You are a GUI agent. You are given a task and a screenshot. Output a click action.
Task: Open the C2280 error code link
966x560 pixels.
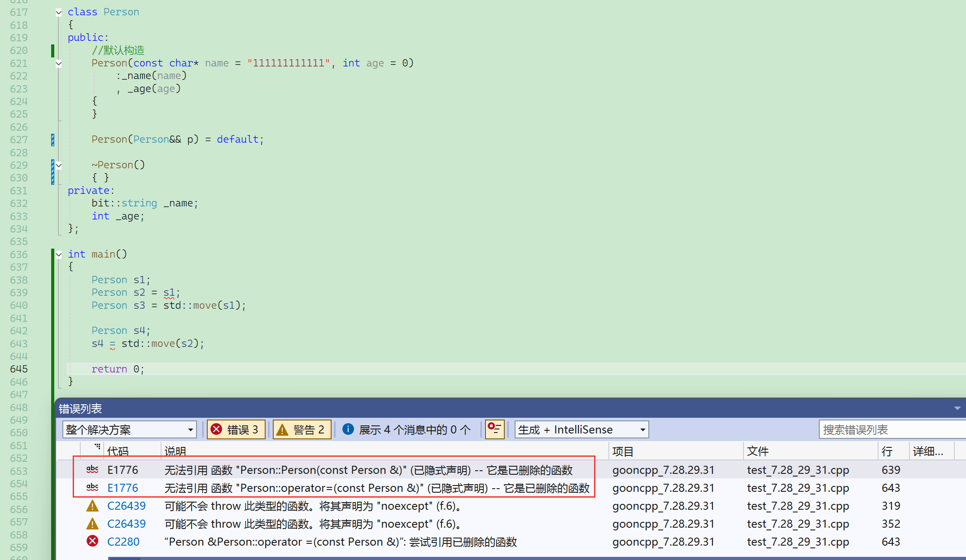click(x=123, y=542)
